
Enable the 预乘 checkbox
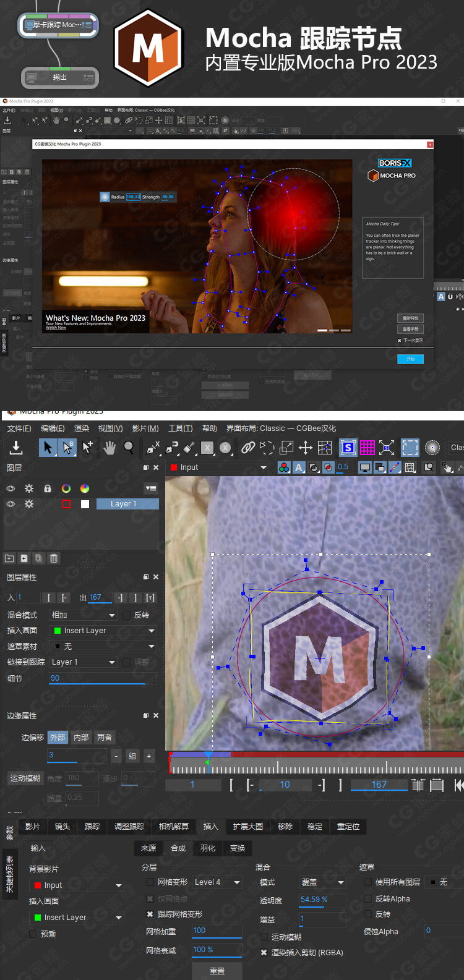coord(33,934)
